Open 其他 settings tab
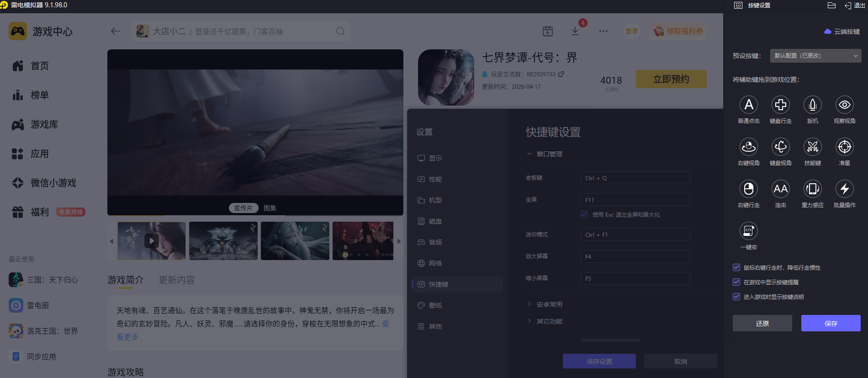 (x=457, y=326)
